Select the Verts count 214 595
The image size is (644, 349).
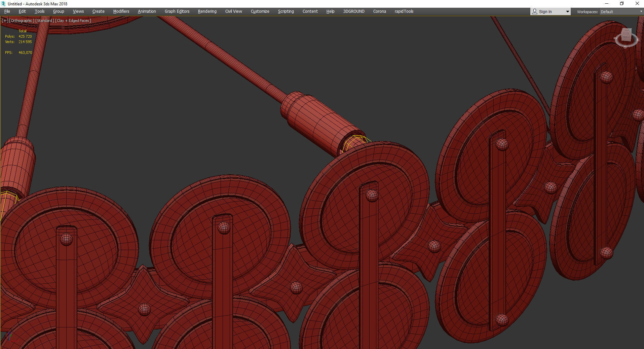(x=25, y=42)
